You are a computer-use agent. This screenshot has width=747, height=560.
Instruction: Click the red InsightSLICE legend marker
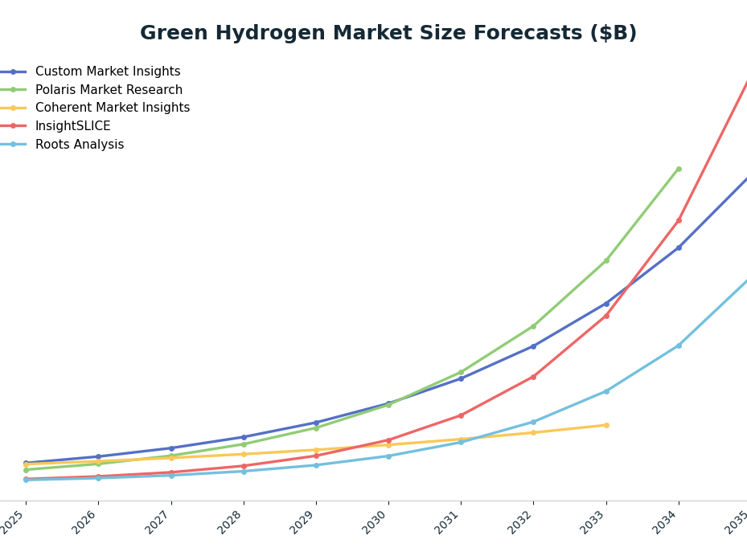[13, 125]
